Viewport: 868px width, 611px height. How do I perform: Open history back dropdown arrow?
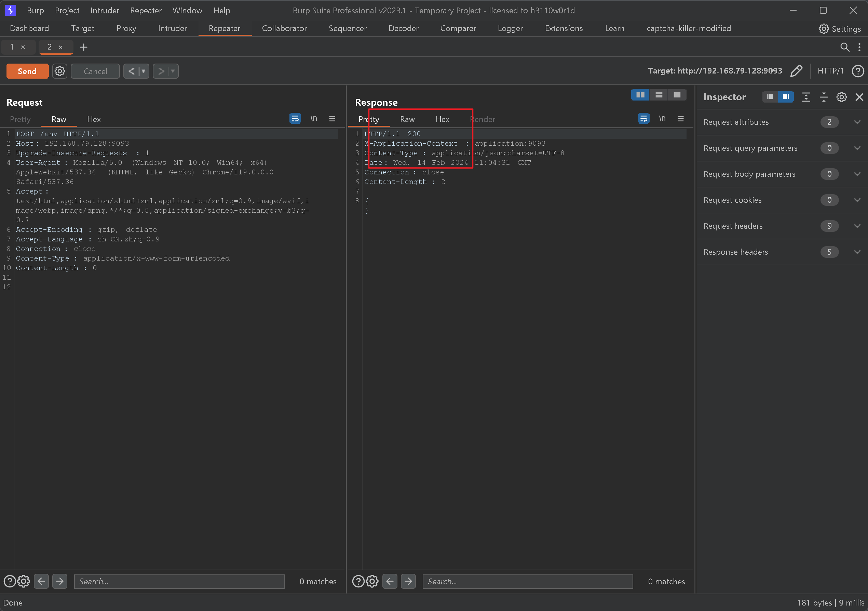coord(144,71)
